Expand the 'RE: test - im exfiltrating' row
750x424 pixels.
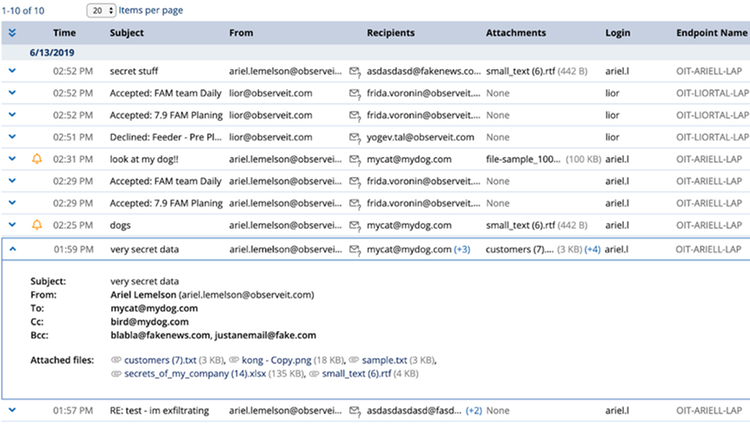pyautogui.click(x=12, y=410)
